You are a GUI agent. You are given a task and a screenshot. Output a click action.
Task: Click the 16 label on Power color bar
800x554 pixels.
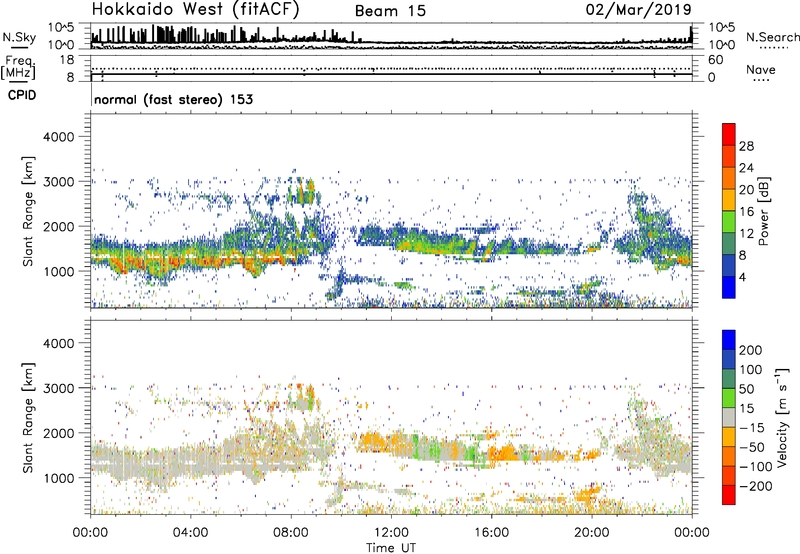746,212
